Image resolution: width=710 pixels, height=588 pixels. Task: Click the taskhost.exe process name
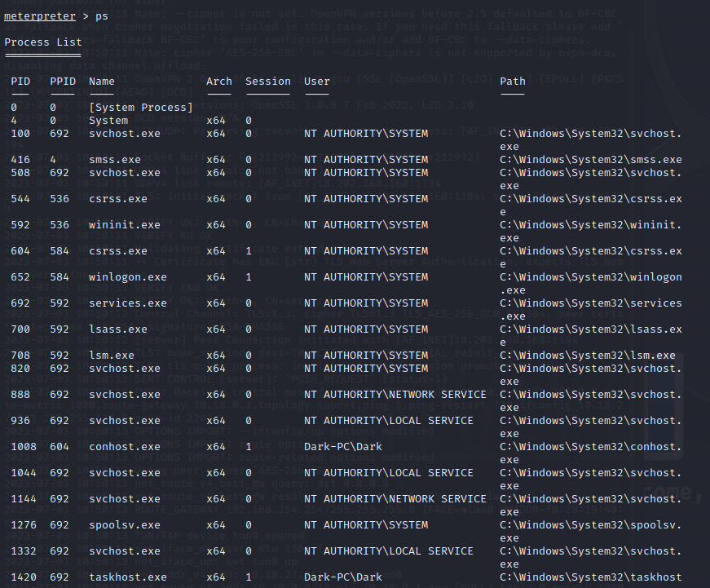click(128, 577)
